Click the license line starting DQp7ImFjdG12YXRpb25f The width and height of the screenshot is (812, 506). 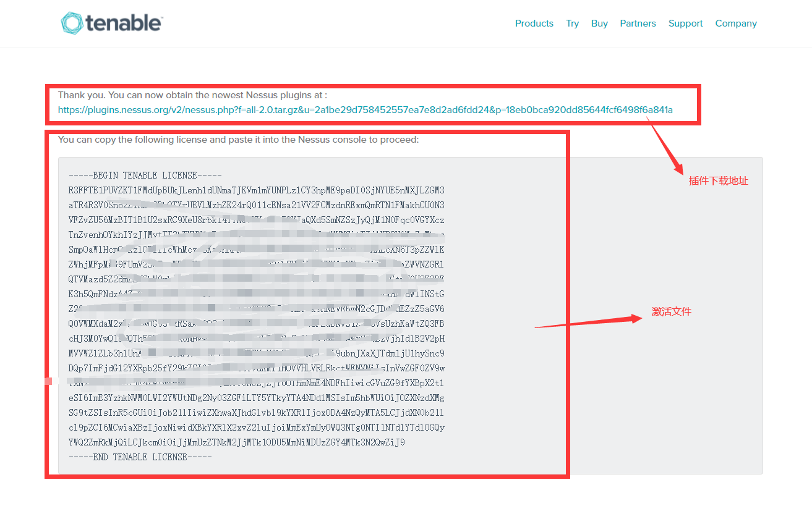[257, 368]
